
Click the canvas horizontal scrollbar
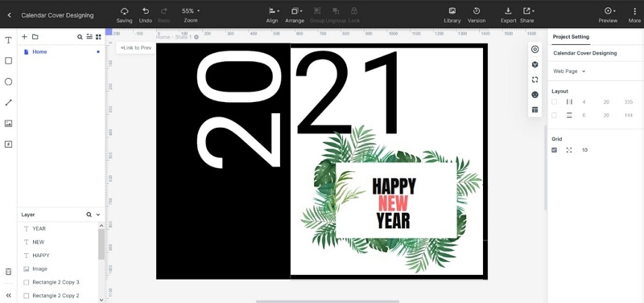[x=328, y=301]
